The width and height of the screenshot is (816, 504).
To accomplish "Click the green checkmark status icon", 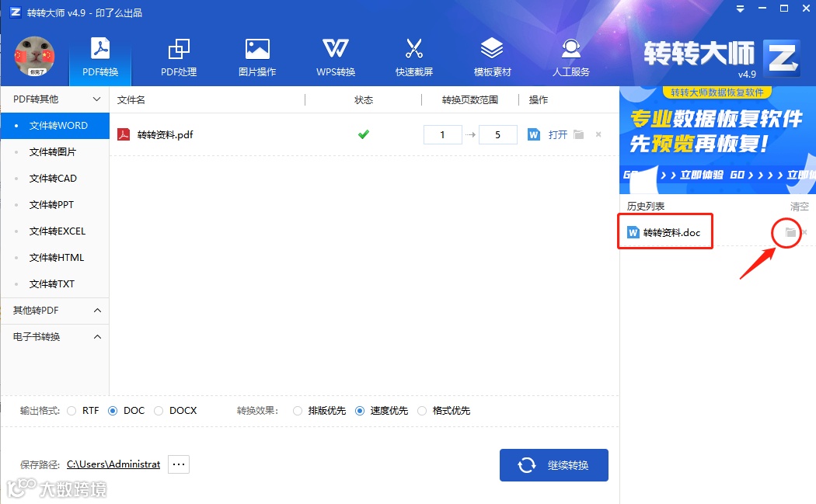I will [x=363, y=134].
